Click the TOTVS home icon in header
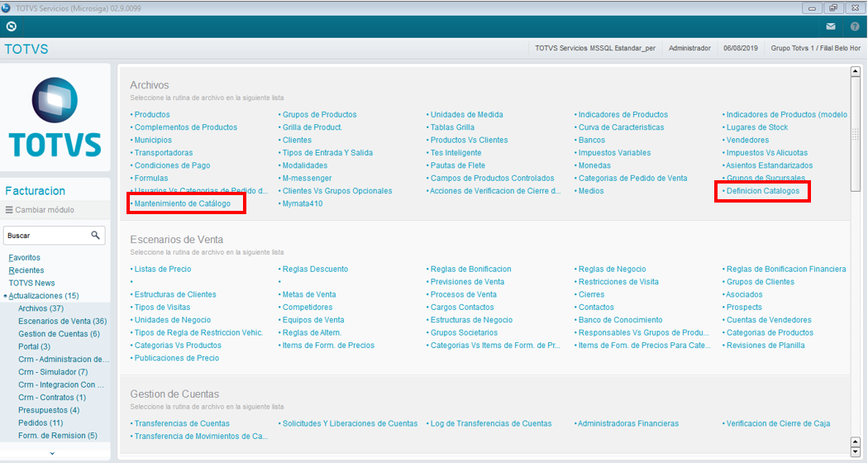Screen dimensions: 868x463 pos(11,26)
